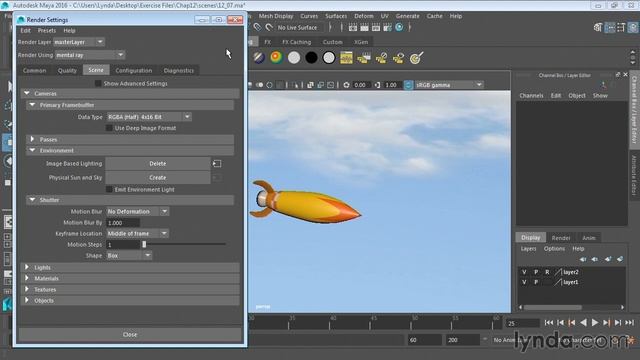Image resolution: width=640 pixels, height=360 pixels.
Task: Open the sRGB gamma view transform dropdown
Action: click(x=449, y=85)
